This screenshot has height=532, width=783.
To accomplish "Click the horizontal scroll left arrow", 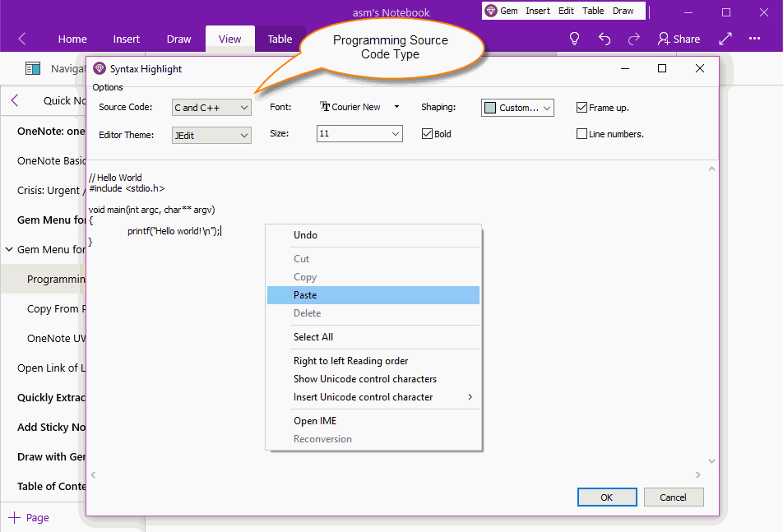I will point(94,474).
